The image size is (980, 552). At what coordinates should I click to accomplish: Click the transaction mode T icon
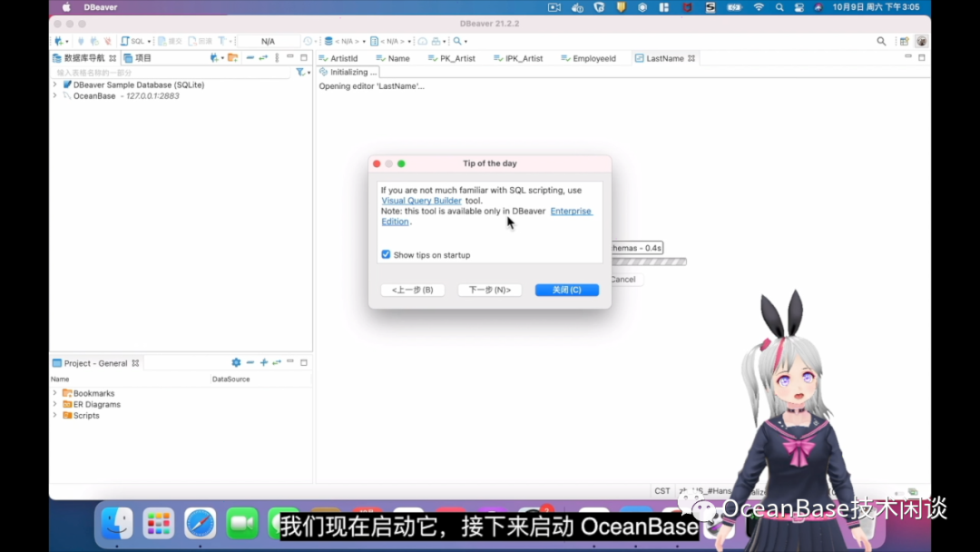[222, 41]
